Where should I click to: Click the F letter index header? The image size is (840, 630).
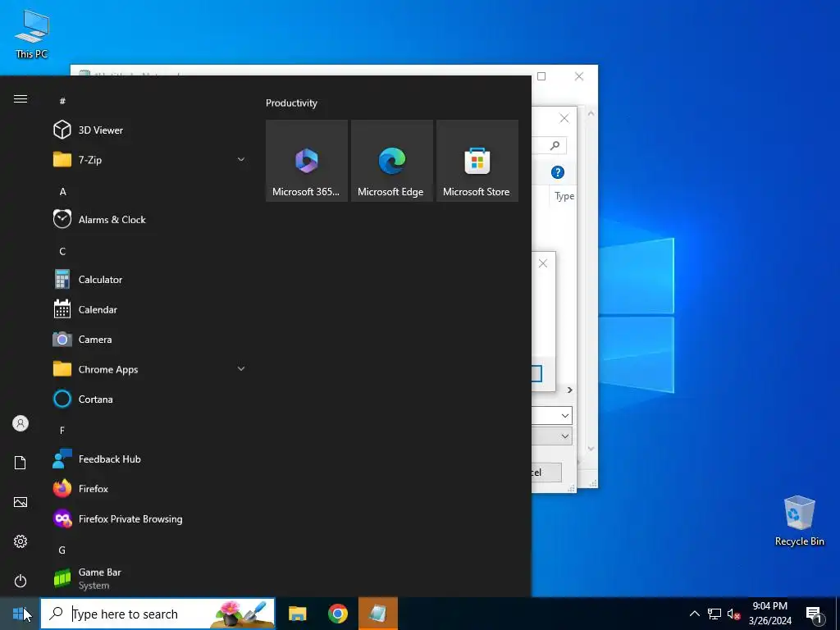tap(62, 430)
